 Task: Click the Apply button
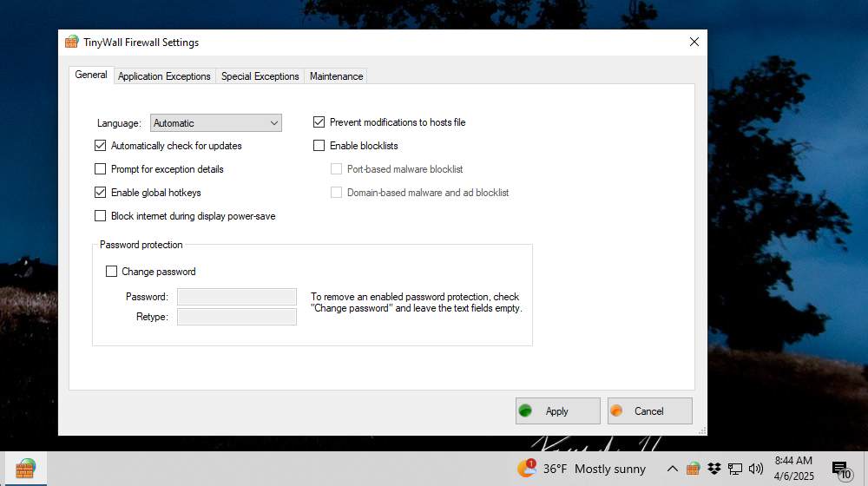click(558, 410)
